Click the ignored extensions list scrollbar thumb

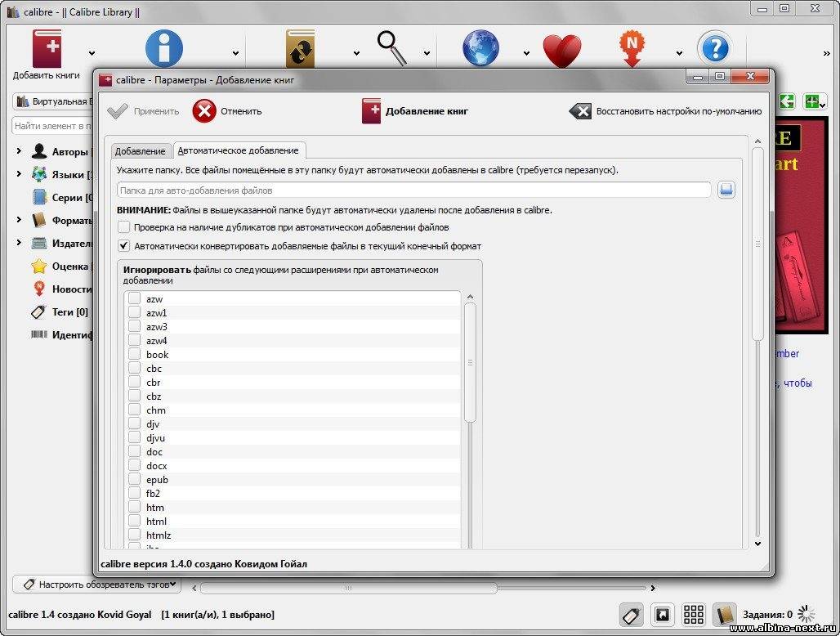470,363
